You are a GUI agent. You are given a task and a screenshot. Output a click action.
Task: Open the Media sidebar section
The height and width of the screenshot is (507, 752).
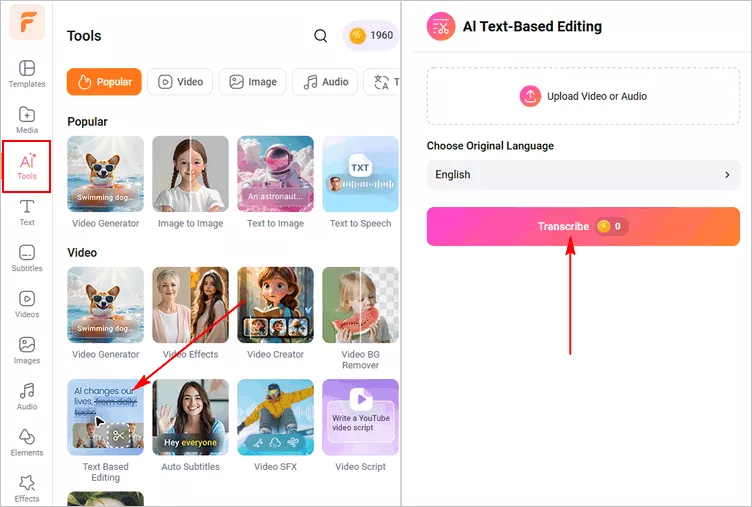[27, 120]
